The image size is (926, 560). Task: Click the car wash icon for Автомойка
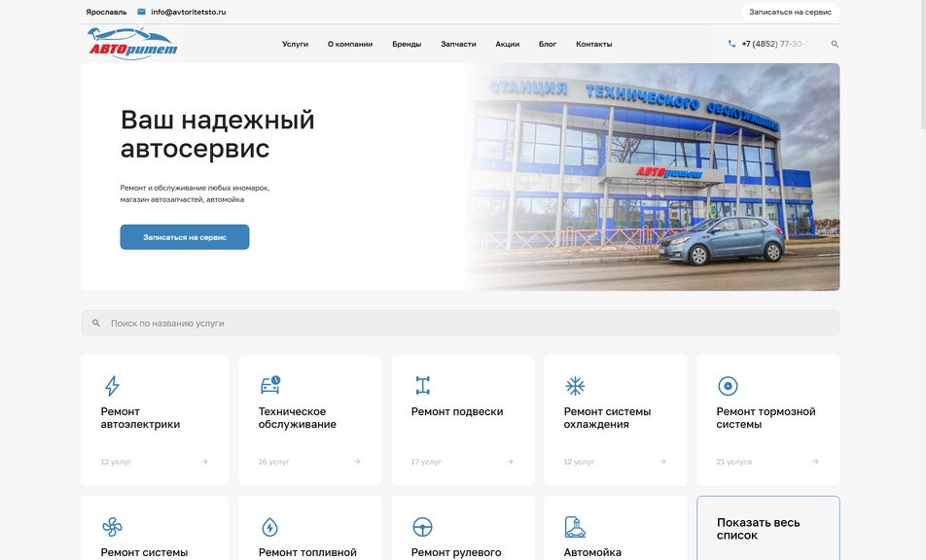575,526
